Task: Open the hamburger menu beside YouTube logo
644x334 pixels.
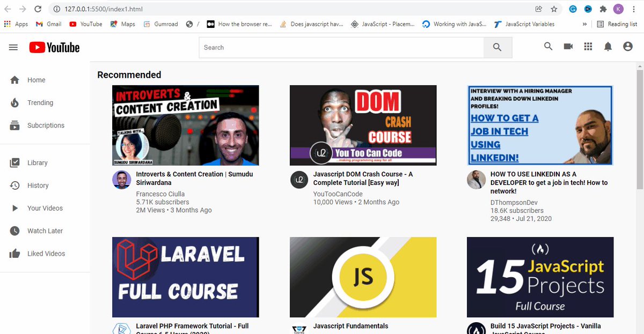Action: tap(13, 47)
